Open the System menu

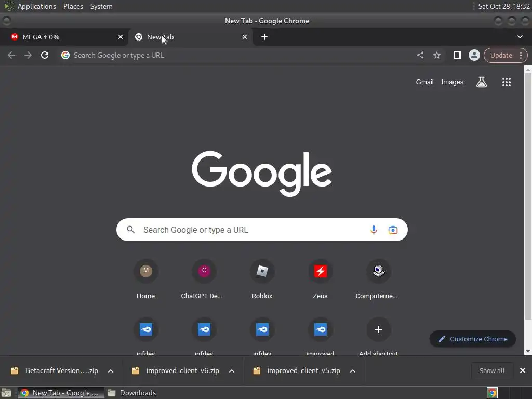[x=101, y=6]
